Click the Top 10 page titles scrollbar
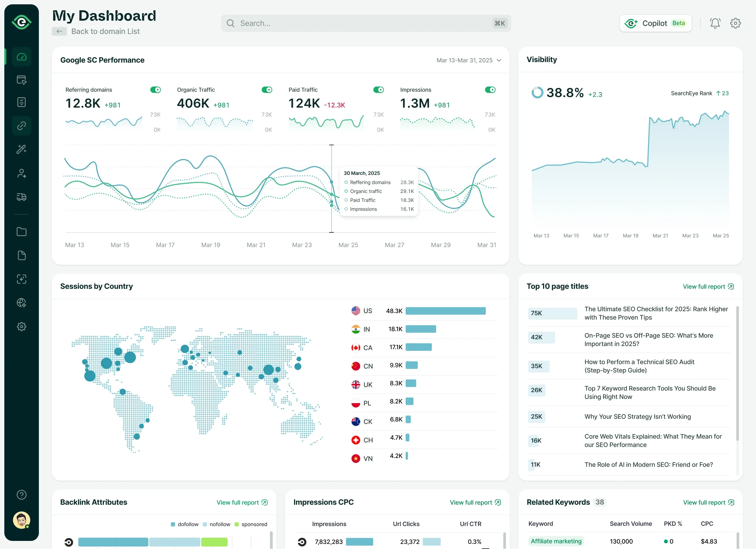This screenshot has height=549, width=756. click(x=737, y=373)
